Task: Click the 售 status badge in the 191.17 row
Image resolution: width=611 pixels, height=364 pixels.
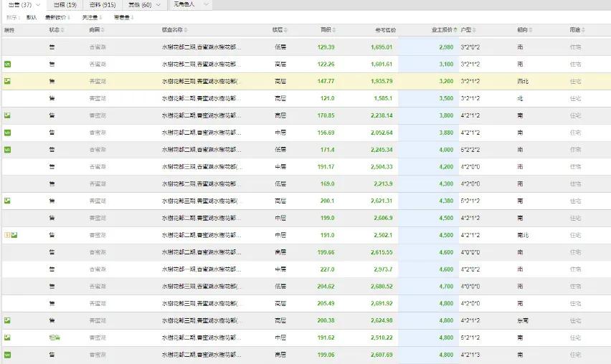Action: click(x=52, y=167)
